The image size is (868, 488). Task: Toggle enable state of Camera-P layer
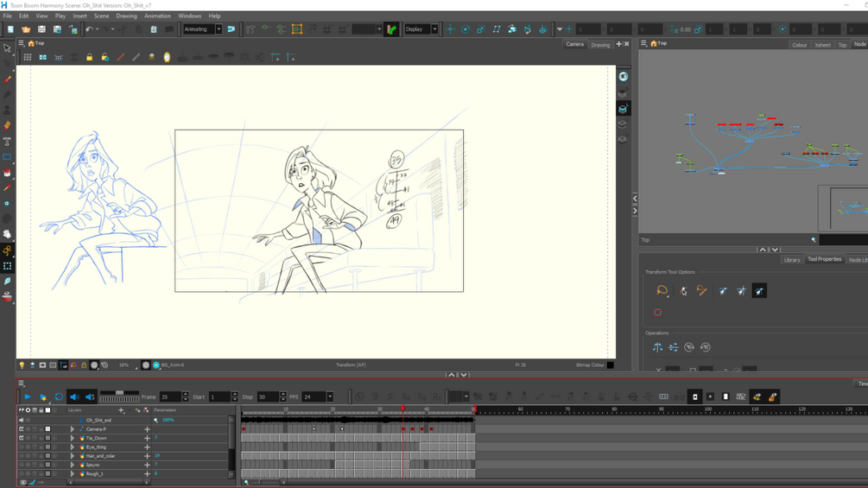(x=22, y=428)
